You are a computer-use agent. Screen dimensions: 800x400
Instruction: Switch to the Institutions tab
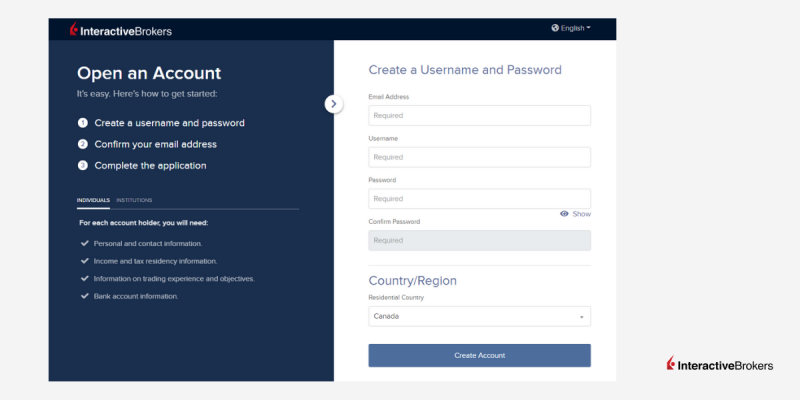coord(134,200)
